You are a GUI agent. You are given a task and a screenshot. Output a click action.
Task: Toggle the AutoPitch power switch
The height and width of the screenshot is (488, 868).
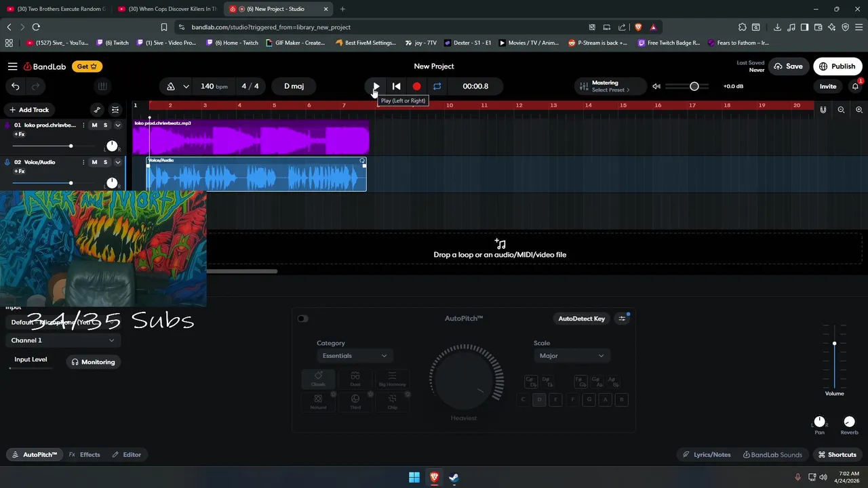point(302,319)
